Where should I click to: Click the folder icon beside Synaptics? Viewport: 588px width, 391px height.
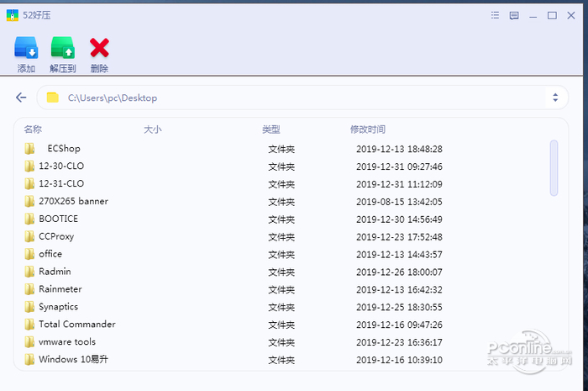tap(29, 307)
